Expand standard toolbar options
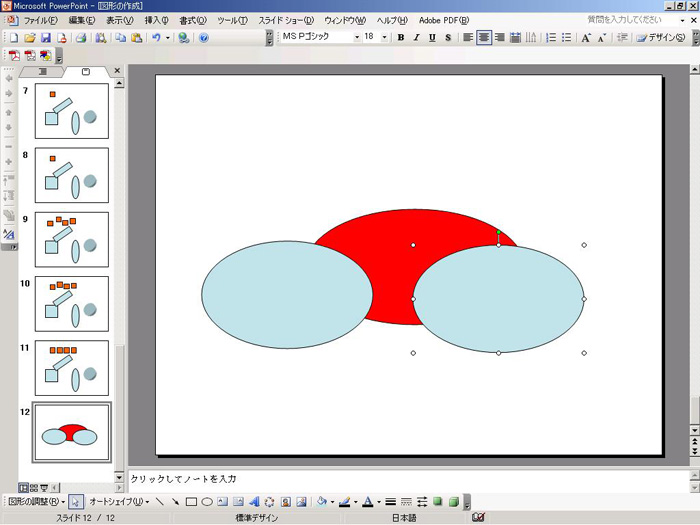 pos(269,38)
